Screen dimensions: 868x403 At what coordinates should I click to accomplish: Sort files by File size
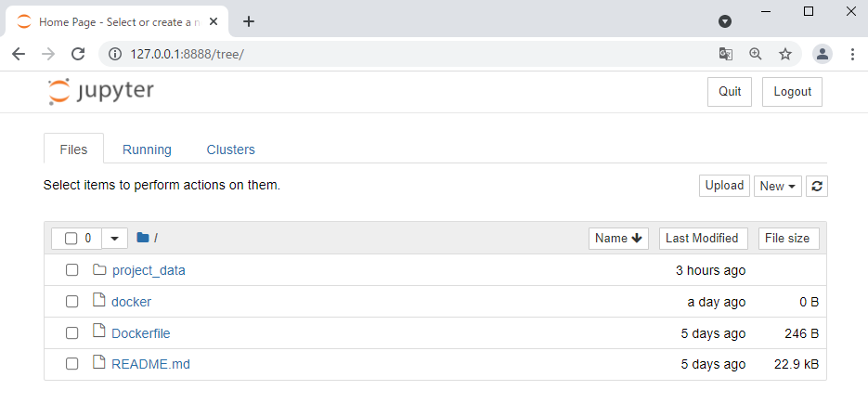(x=789, y=238)
